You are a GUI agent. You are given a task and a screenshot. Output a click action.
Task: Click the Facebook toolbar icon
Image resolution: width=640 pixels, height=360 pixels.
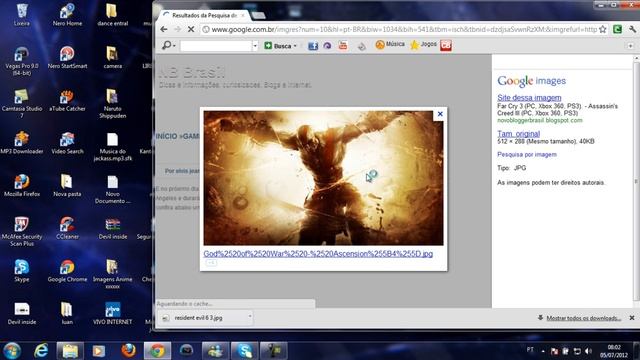coord(313,46)
